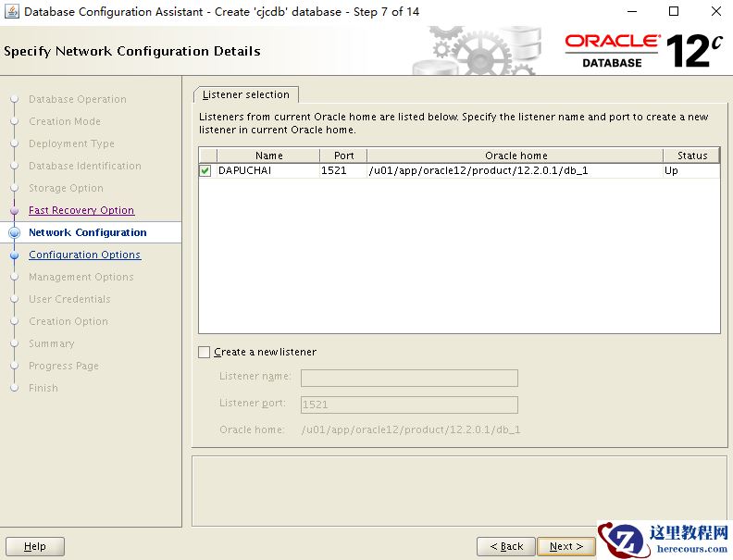Screen dimensions: 733x560
Task: Tick the DAPUCHAI listener checkbox
Action: pos(205,170)
